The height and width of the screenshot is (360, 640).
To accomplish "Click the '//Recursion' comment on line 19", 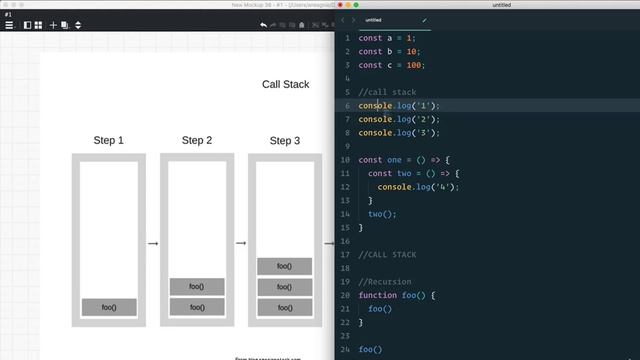I will point(385,282).
